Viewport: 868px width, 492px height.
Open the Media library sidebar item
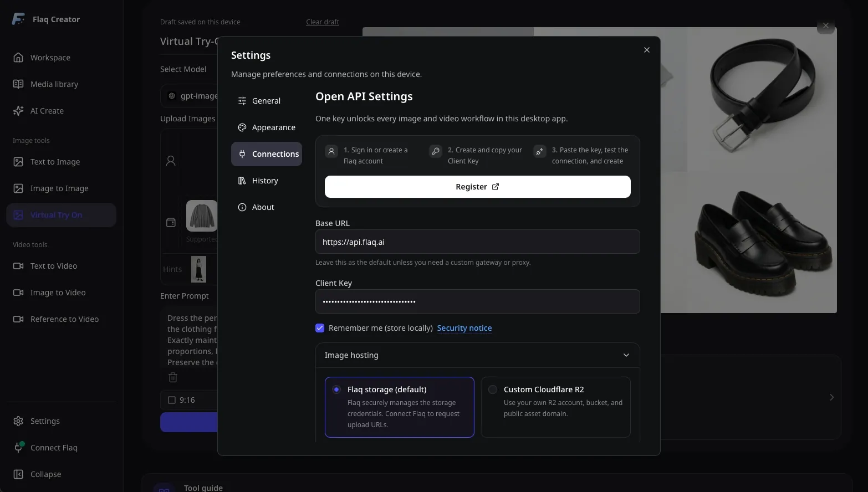tap(61, 84)
